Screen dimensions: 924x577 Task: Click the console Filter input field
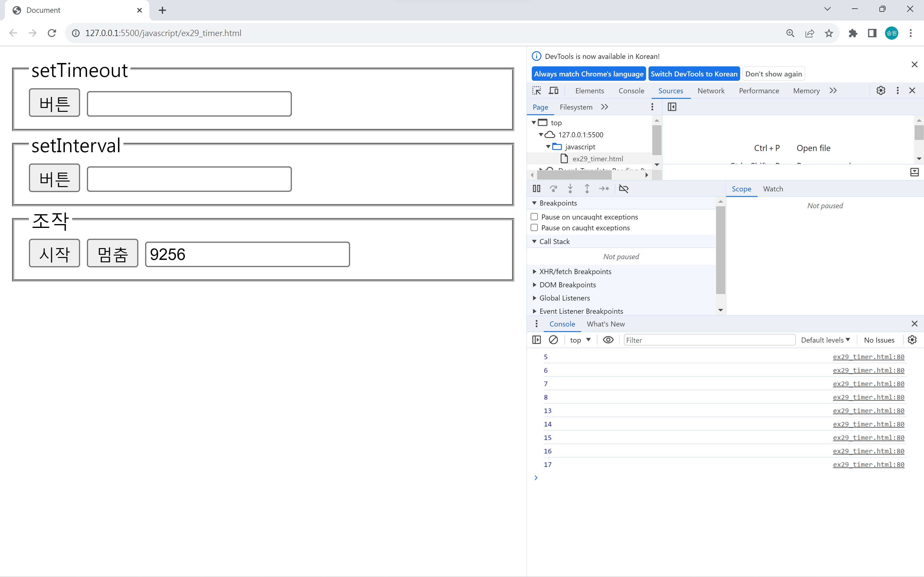[709, 340]
